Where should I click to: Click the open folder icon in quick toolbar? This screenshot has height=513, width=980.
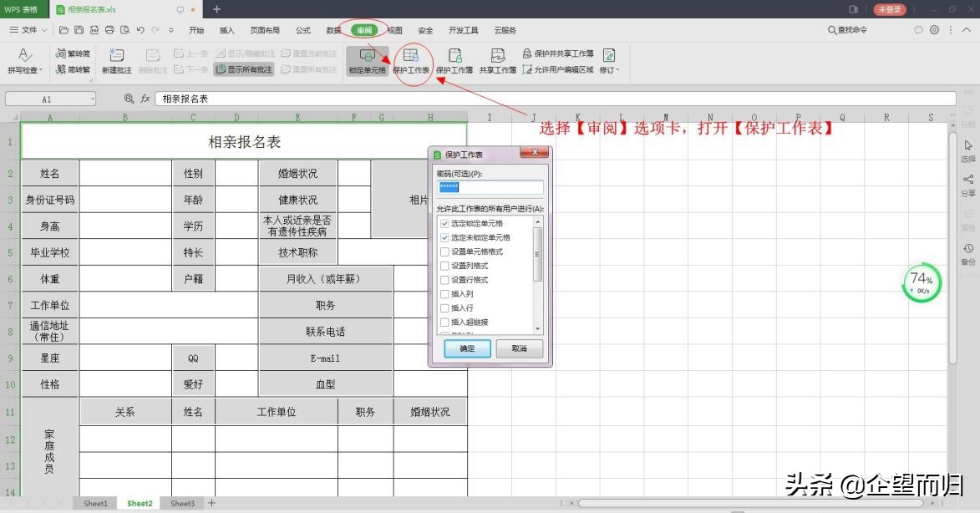pyautogui.click(x=63, y=30)
